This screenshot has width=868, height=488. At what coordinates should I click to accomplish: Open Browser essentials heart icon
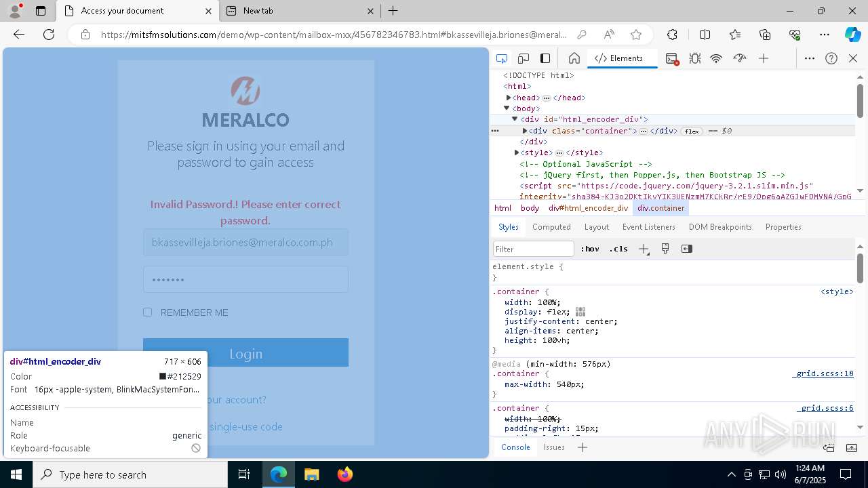(795, 35)
